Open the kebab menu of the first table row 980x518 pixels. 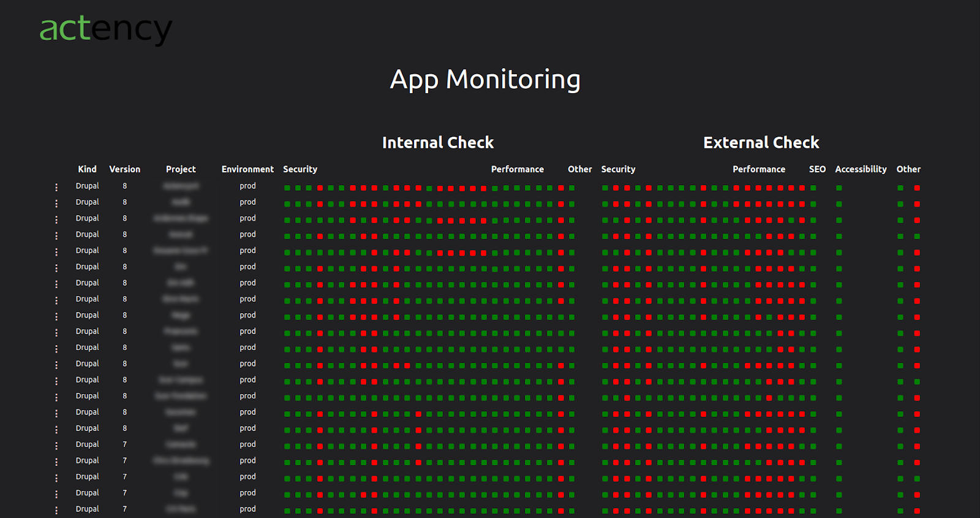pos(56,187)
